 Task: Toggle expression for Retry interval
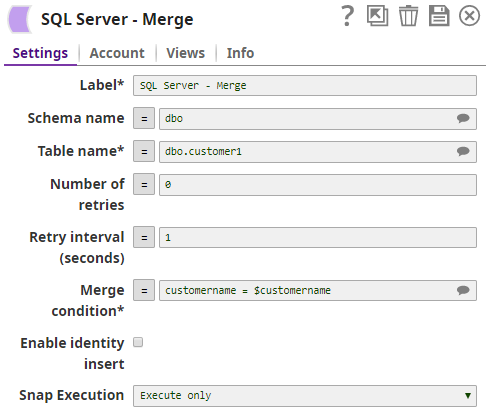point(144,237)
